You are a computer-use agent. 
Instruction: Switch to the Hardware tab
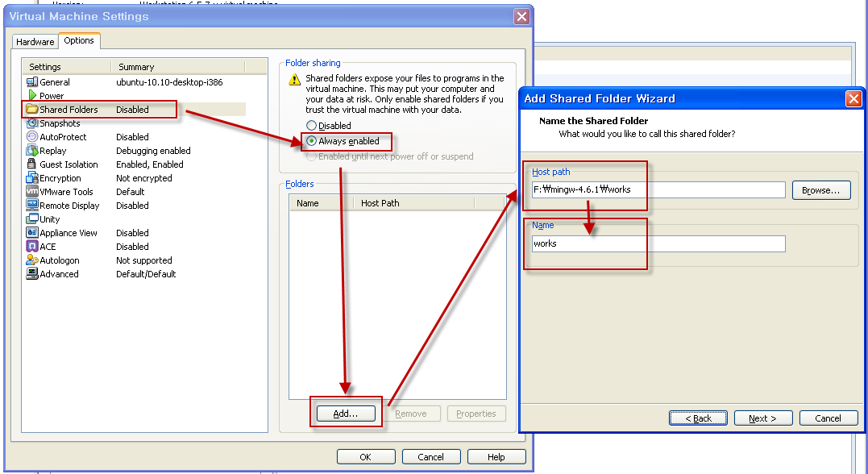click(x=35, y=42)
